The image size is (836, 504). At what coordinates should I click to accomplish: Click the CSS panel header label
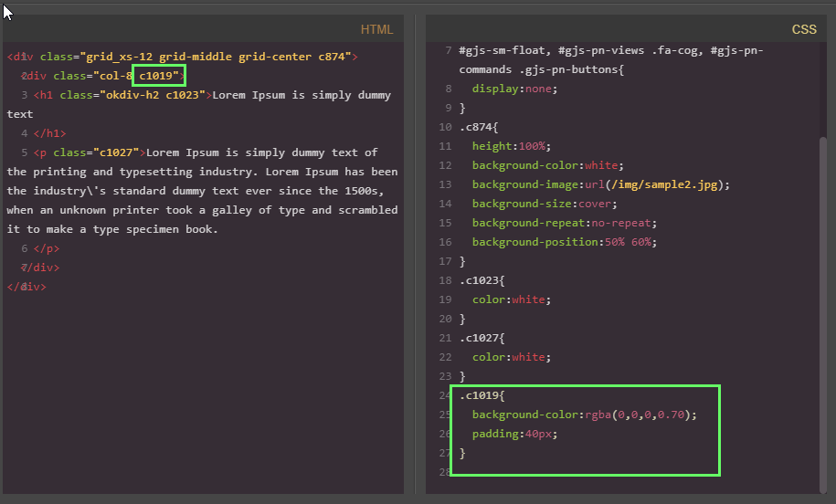click(x=804, y=29)
